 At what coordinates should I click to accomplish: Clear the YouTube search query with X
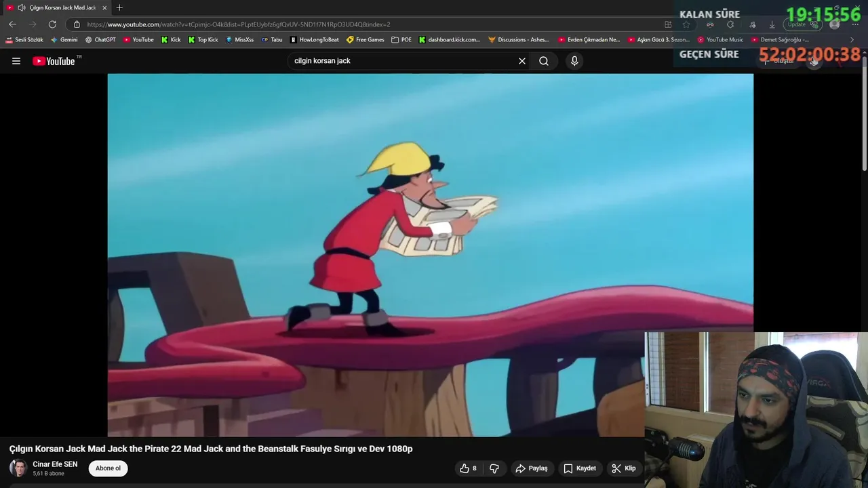pyautogui.click(x=522, y=61)
